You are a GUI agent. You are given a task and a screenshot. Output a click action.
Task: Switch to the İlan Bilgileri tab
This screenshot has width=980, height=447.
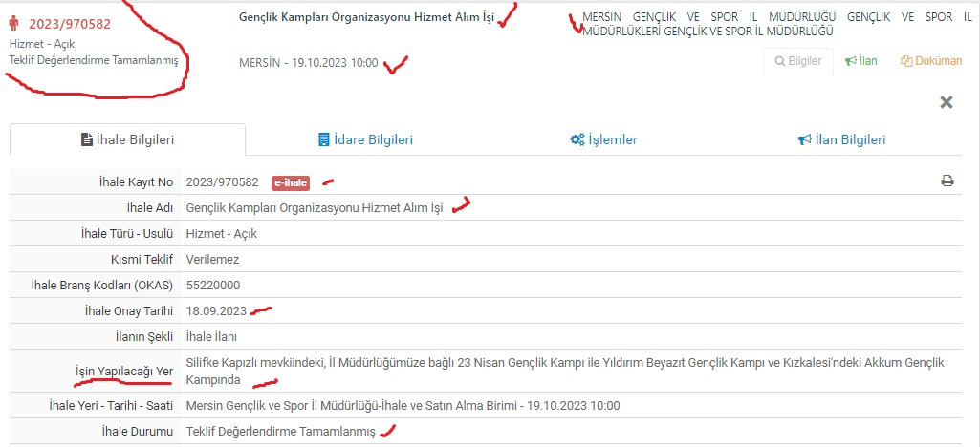(x=842, y=139)
